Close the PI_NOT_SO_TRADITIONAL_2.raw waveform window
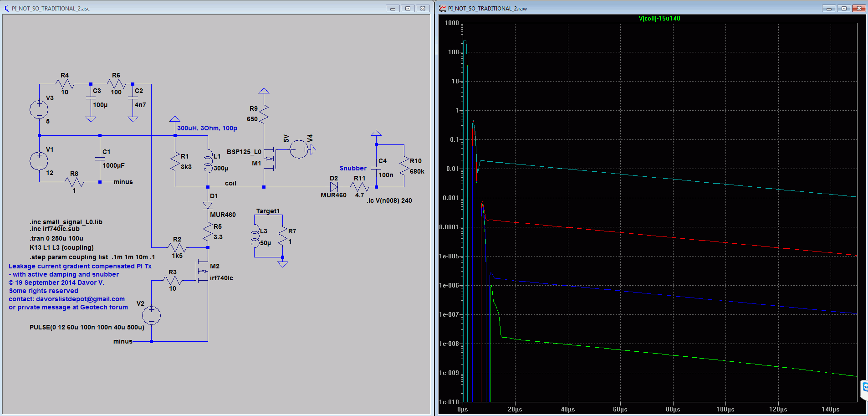 pyautogui.click(x=859, y=8)
